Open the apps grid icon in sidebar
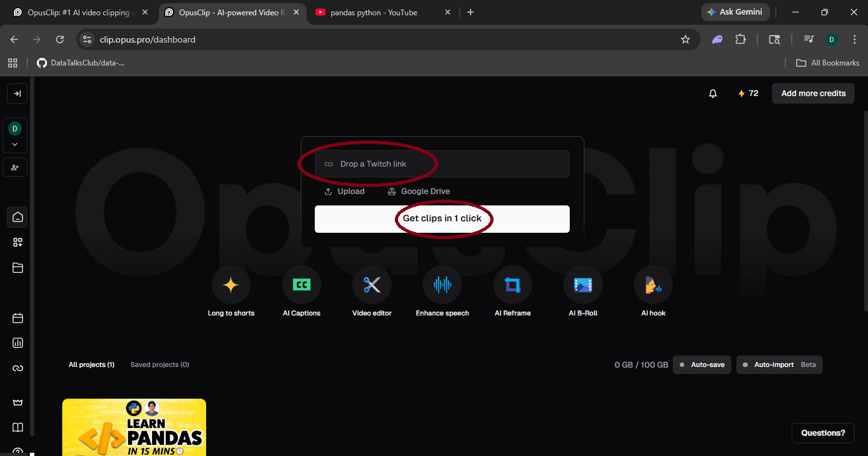 coord(18,242)
